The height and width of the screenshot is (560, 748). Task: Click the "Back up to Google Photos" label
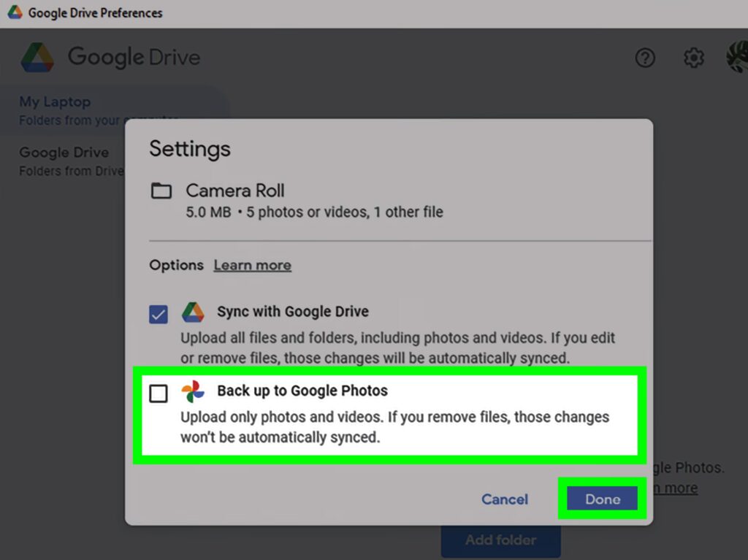pos(302,391)
